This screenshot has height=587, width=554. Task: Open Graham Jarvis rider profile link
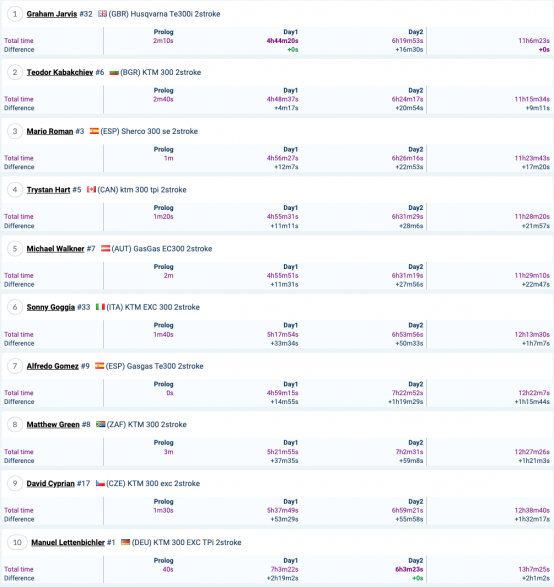[52, 14]
